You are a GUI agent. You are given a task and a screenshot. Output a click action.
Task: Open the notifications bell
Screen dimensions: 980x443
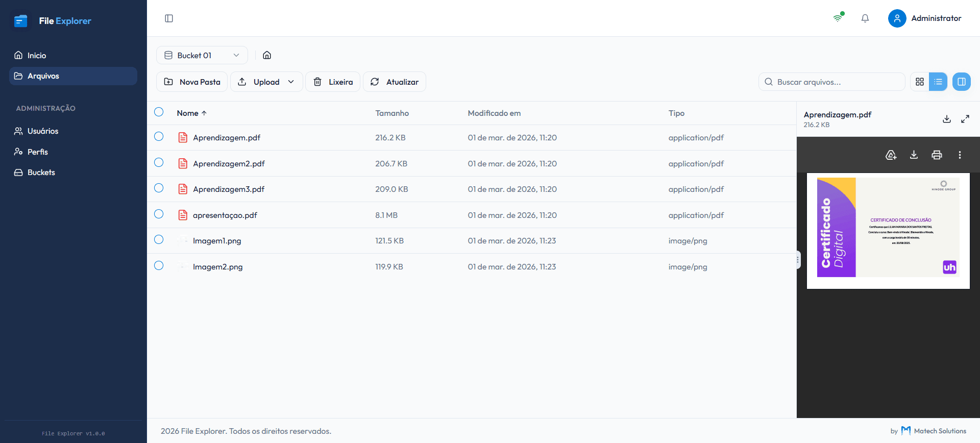coord(865,18)
